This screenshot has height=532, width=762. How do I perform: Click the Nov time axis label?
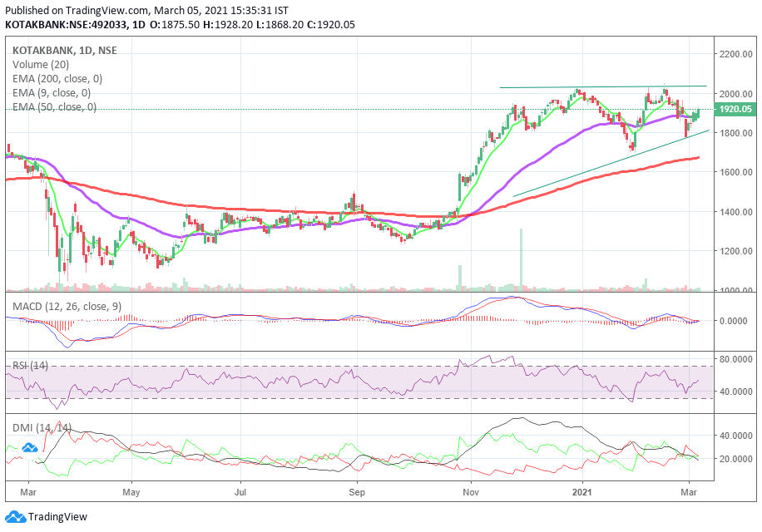pyautogui.click(x=470, y=492)
